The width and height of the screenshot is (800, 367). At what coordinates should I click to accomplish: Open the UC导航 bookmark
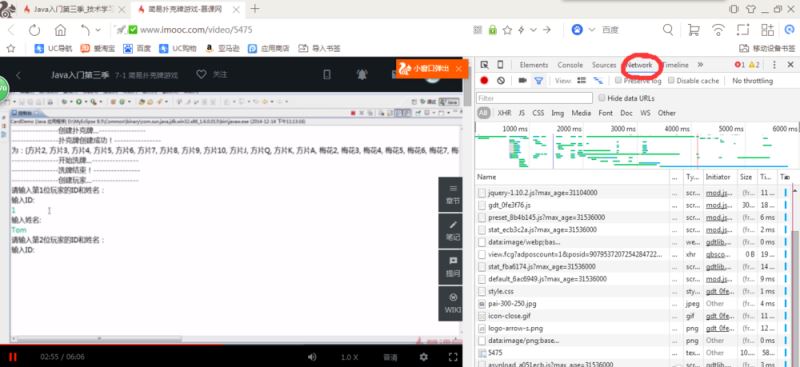pos(54,48)
